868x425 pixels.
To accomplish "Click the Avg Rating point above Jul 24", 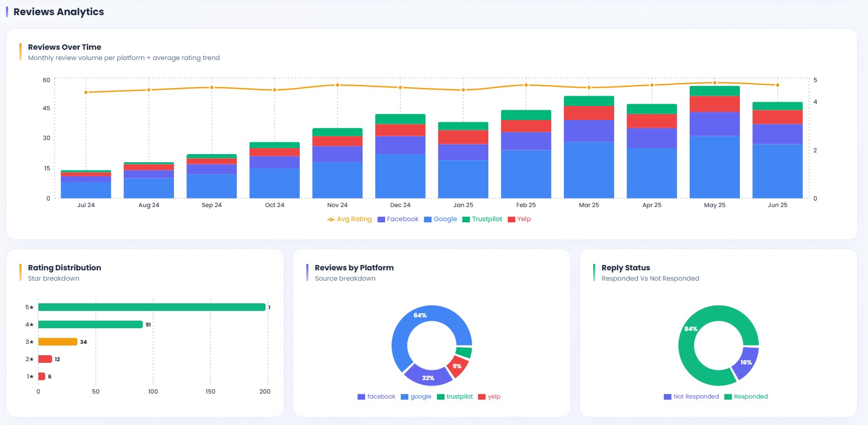I will pos(86,92).
